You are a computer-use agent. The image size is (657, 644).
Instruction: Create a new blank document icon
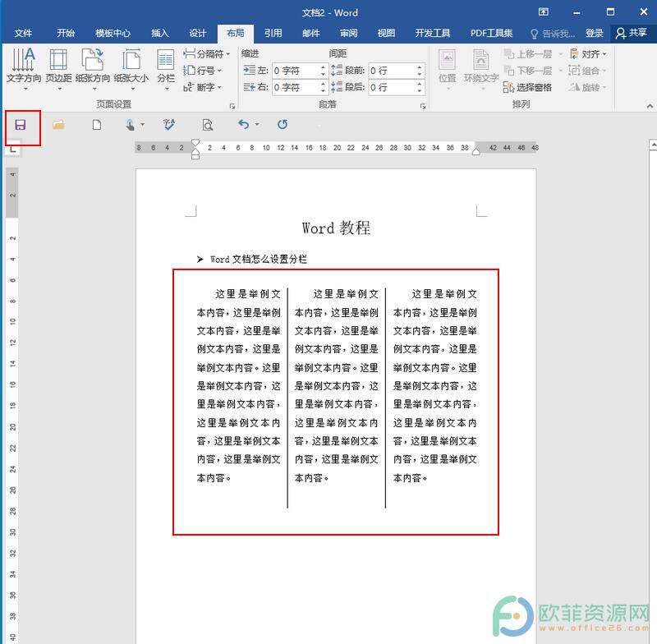coord(97,124)
